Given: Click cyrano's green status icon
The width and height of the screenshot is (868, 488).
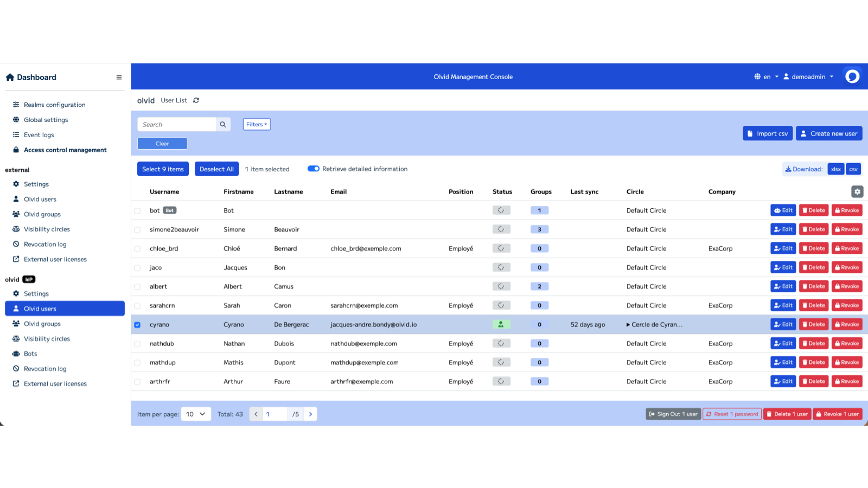Looking at the screenshot, I should [501, 324].
